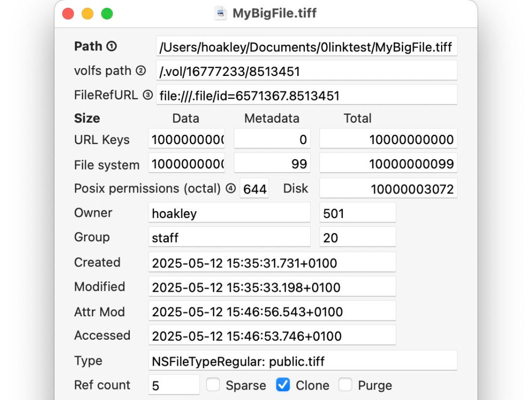
Task: Uncheck the Clone checkbox
Action: tap(283, 385)
